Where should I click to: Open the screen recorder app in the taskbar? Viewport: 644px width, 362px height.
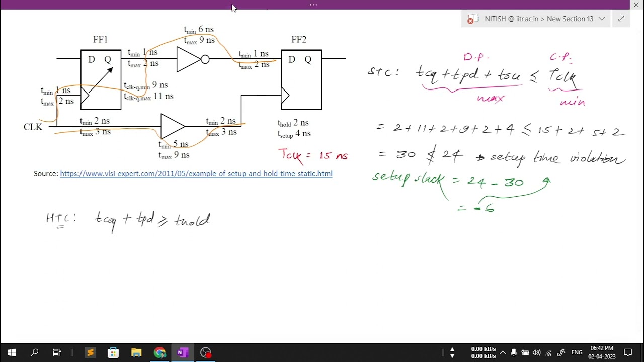click(206, 352)
